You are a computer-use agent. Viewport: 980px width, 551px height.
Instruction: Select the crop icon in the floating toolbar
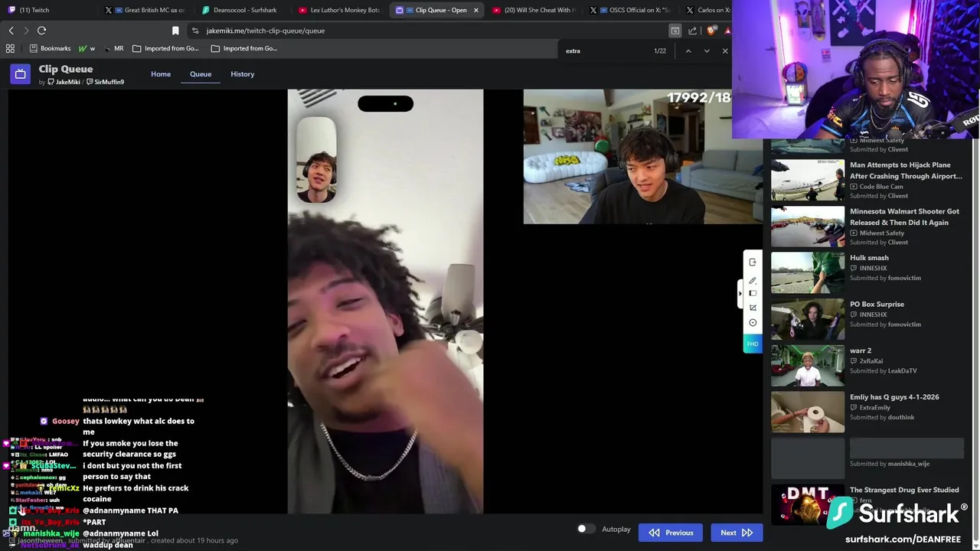[753, 308]
